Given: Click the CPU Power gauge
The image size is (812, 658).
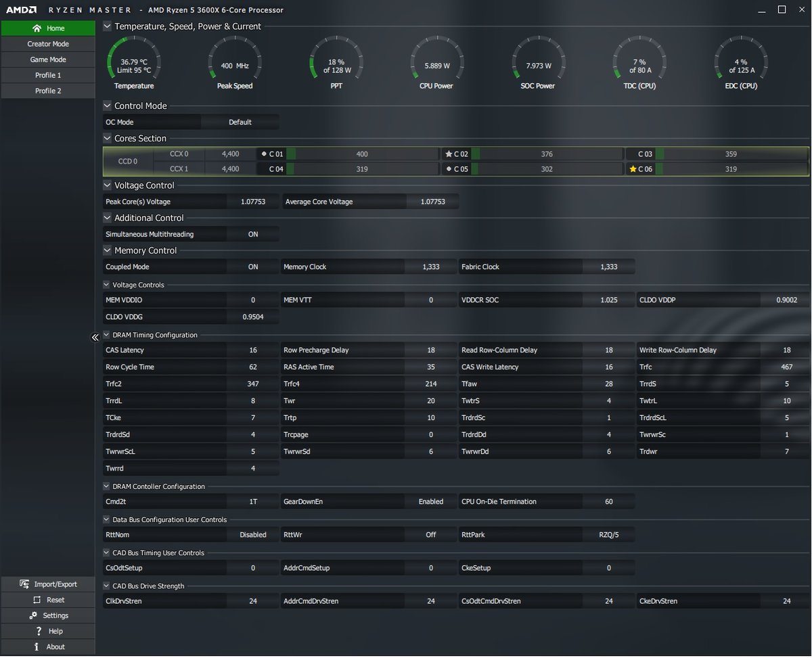Looking at the screenshot, I should point(437,63).
